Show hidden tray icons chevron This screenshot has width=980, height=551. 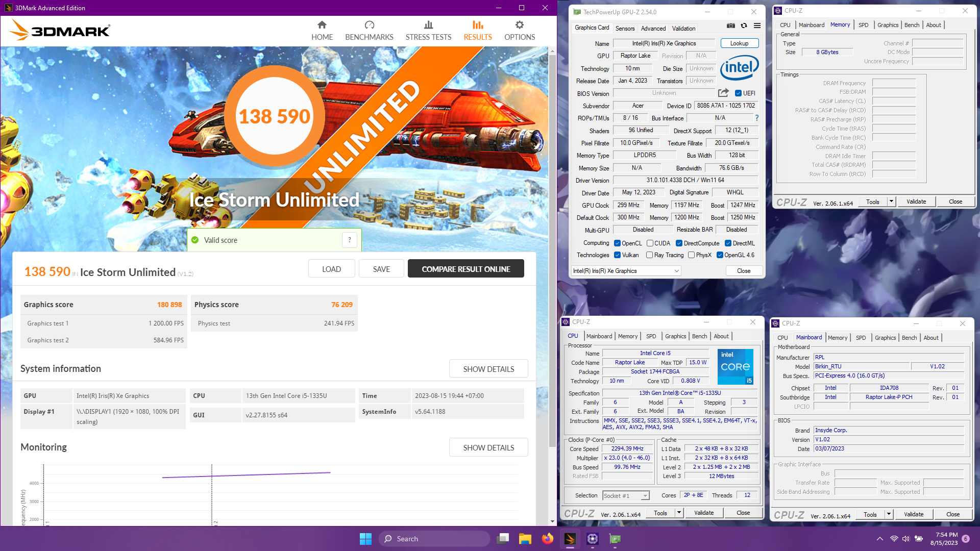[879, 539]
